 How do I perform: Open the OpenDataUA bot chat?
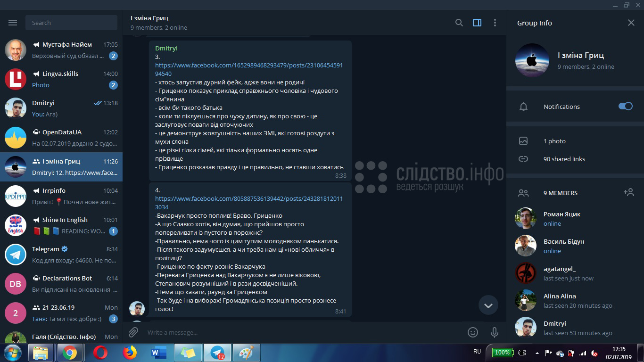(61, 138)
